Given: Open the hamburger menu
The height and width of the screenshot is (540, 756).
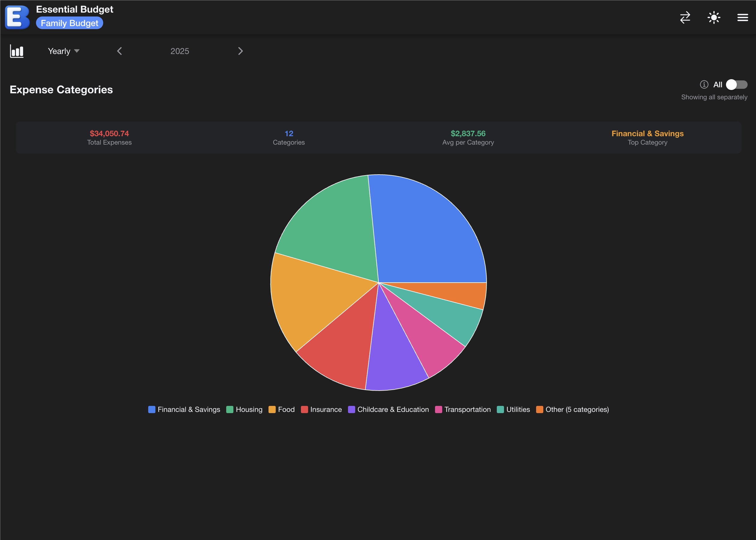Looking at the screenshot, I should point(742,17).
